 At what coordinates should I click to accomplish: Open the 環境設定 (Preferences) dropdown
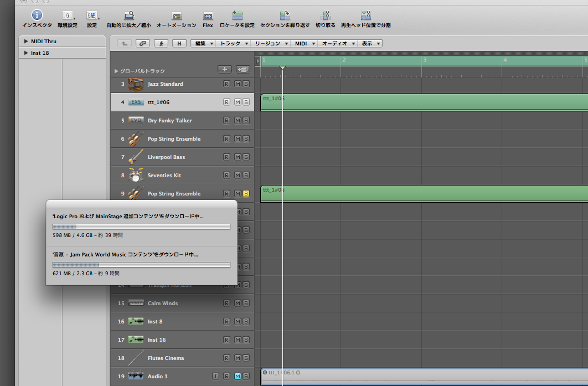(68, 17)
